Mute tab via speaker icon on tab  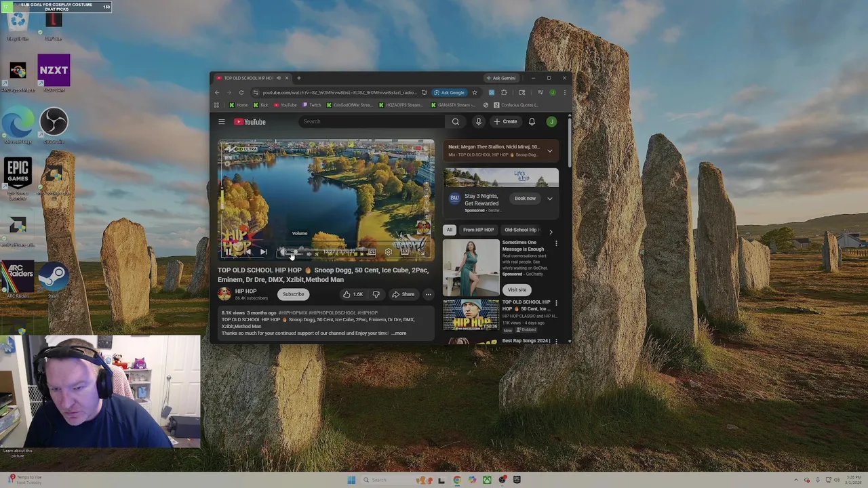click(278, 78)
